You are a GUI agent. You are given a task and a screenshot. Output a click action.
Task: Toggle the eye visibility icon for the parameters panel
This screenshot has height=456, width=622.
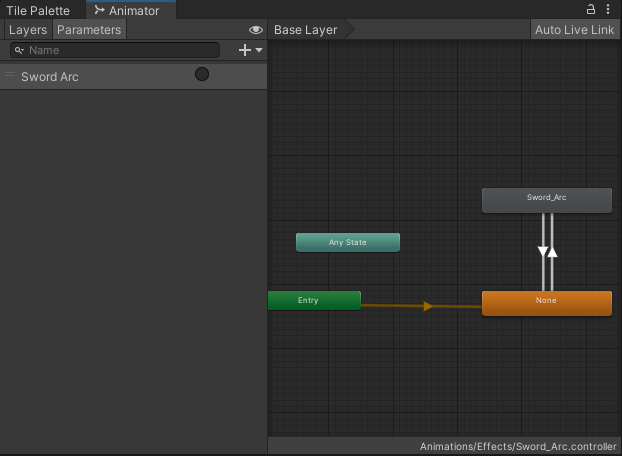coord(255,30)
